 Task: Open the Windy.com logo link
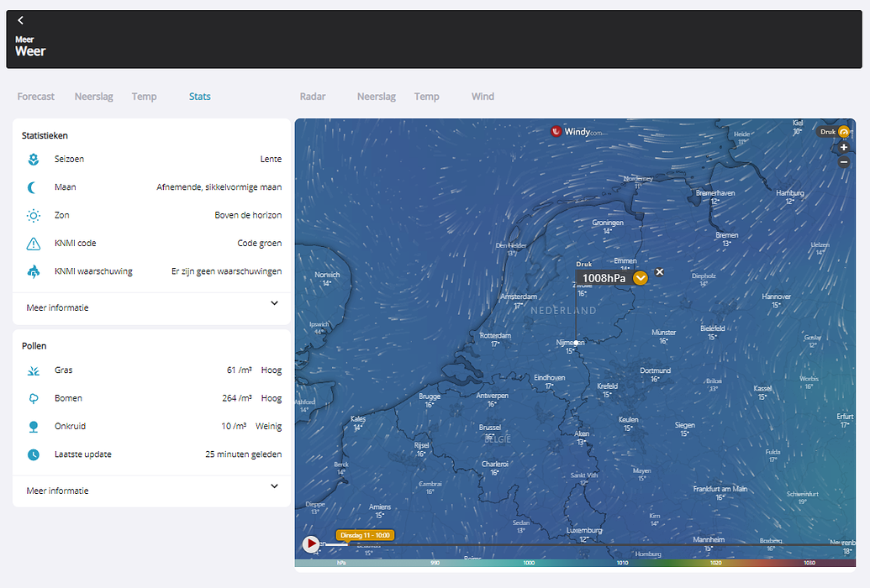pos(577,132)
